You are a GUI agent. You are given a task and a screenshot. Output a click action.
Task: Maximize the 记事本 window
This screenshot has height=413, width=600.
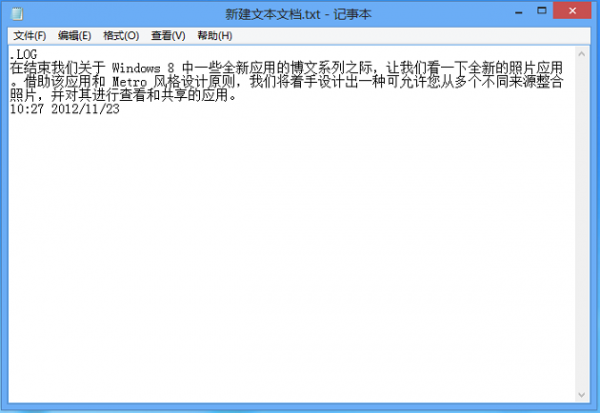pos(541,11)
